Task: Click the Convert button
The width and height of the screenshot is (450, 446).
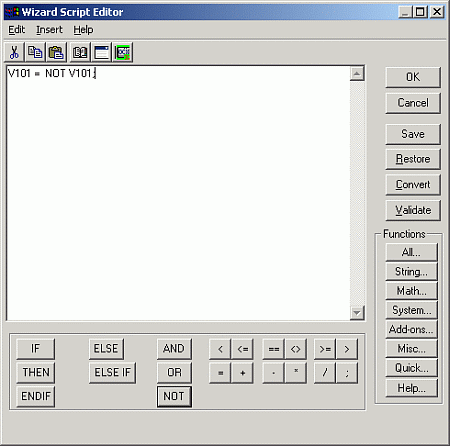Action: click(413, 185)
